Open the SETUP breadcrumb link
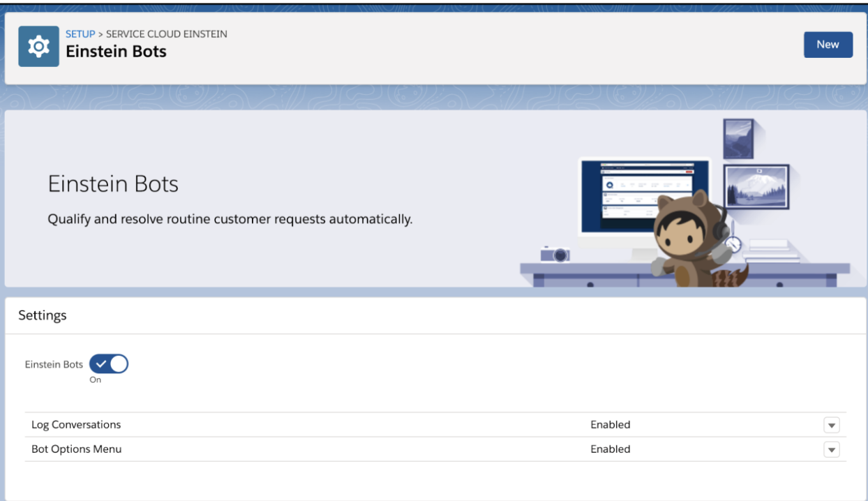This screenshot has width=868, height=501. click(x=80, y=34)
